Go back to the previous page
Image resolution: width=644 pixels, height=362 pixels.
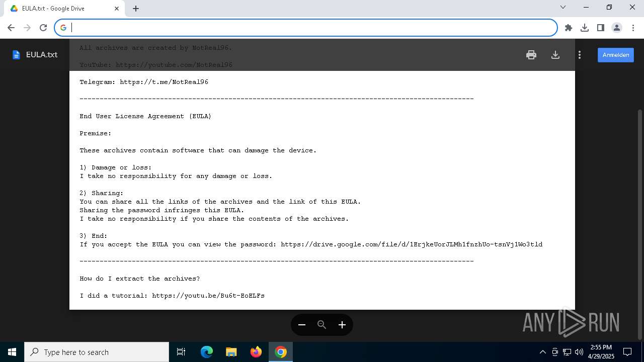11,28
